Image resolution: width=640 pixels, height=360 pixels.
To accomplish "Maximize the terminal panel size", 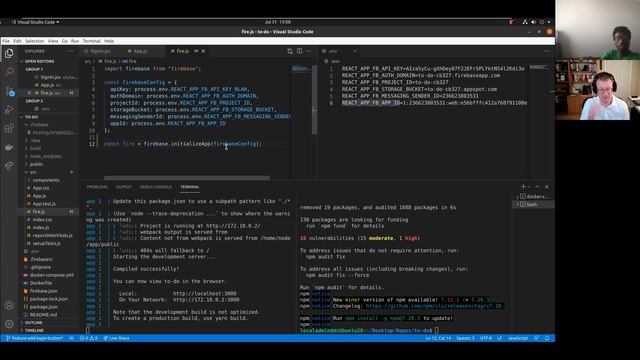I will click(538, 187).
